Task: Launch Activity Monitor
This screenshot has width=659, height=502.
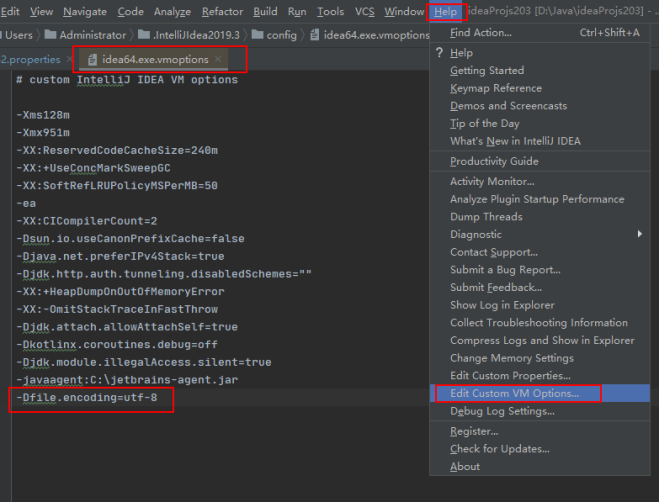Action: tap(540, 181)
